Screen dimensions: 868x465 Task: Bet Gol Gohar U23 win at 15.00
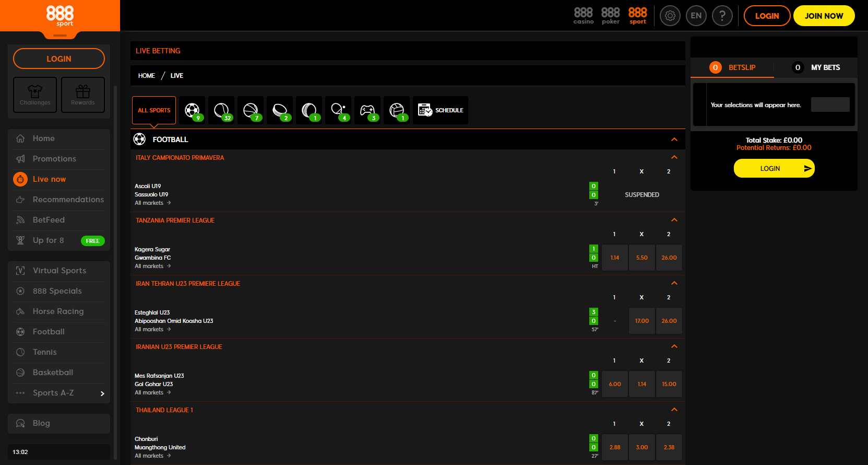point(669,384)
